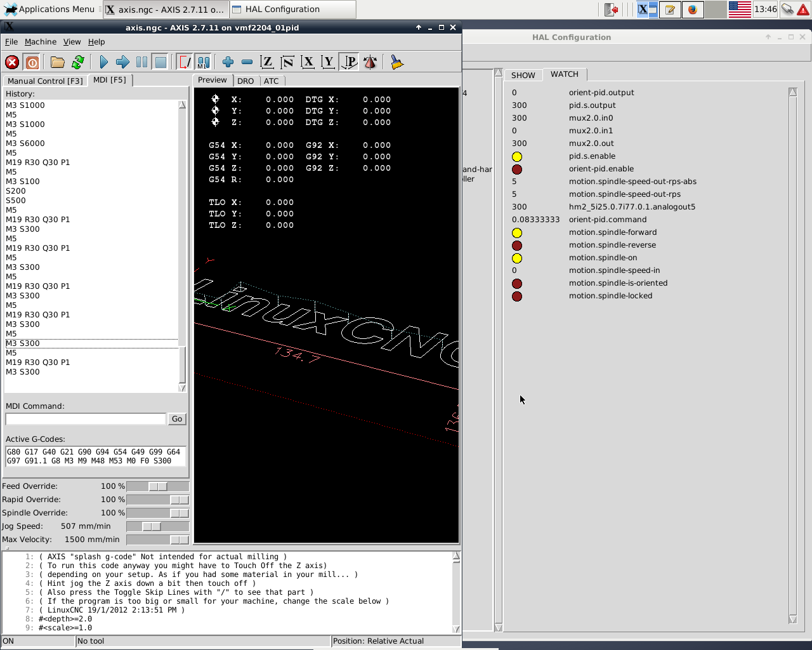Toggle skip lines with "/"

(x=185, y=62)
